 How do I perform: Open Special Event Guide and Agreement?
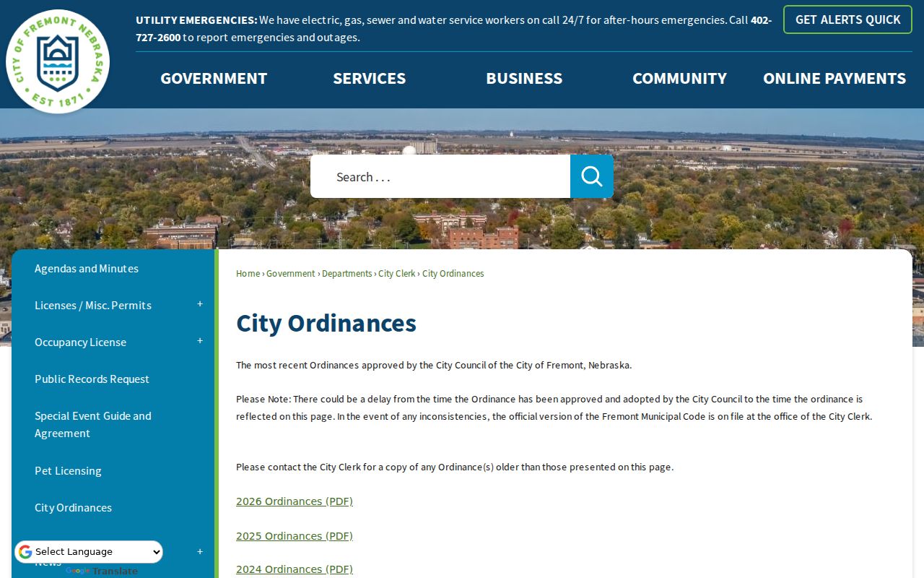(93, 424)
